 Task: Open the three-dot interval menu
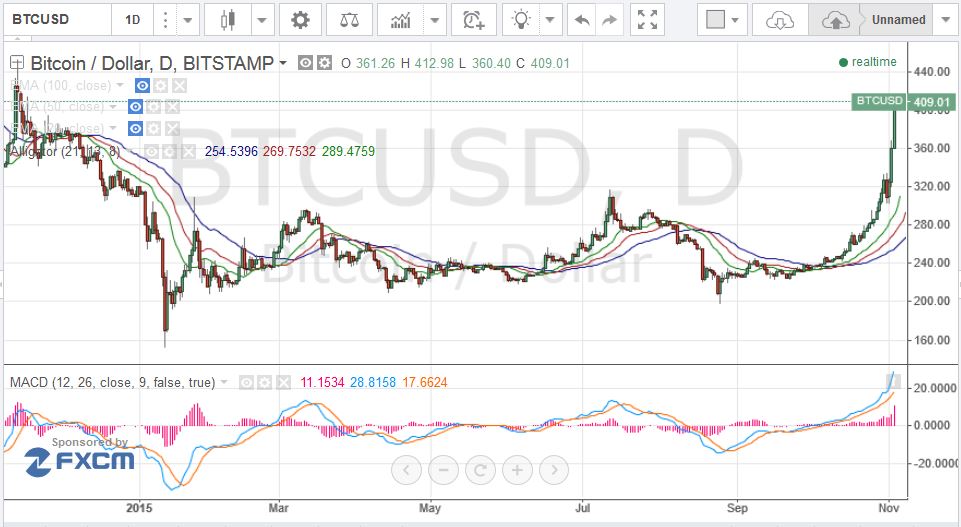[x=165, y=20]
